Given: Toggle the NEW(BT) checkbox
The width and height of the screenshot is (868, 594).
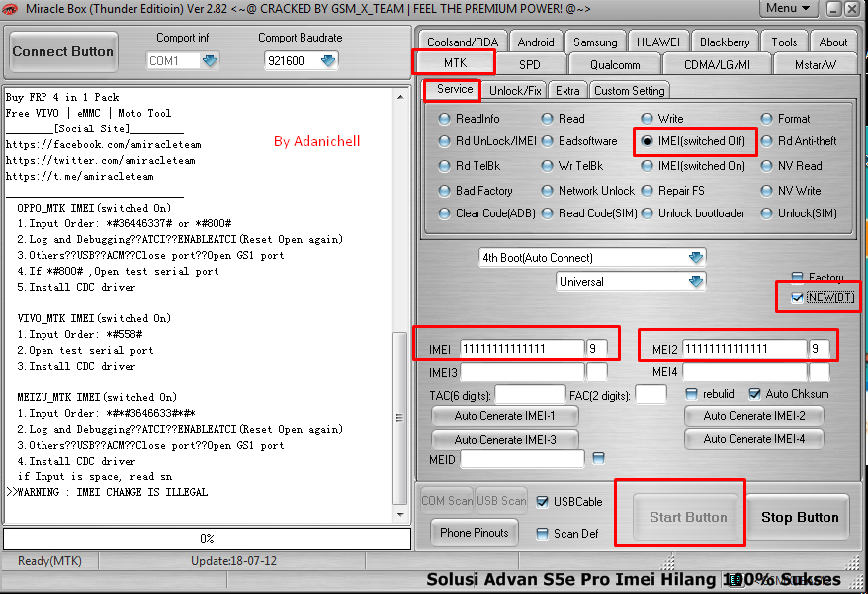Looking at the screenshot, I should (x=797, y=297).
